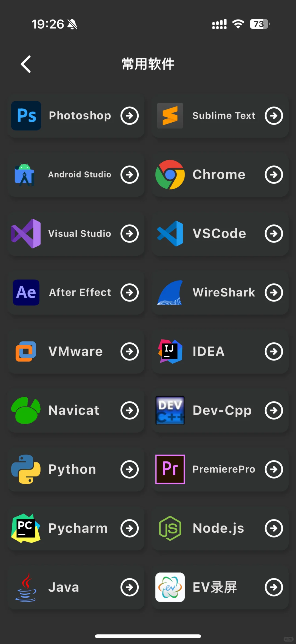Tap the Android Studio icon

pyautogui.click(x=25, y=174)
